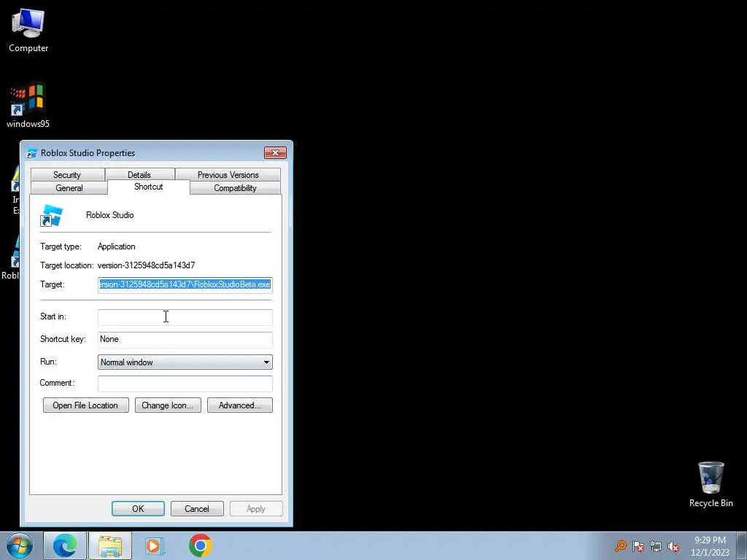Click the Open File Location button

pos(86,405)
